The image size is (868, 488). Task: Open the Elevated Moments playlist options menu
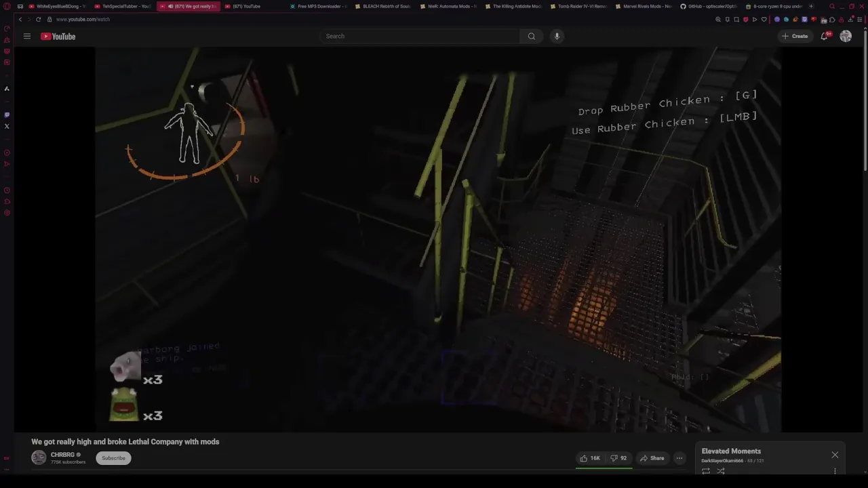835,471
